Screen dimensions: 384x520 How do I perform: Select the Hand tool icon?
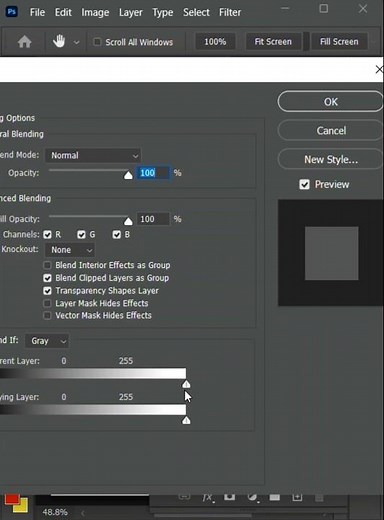(x=59, y=41)
